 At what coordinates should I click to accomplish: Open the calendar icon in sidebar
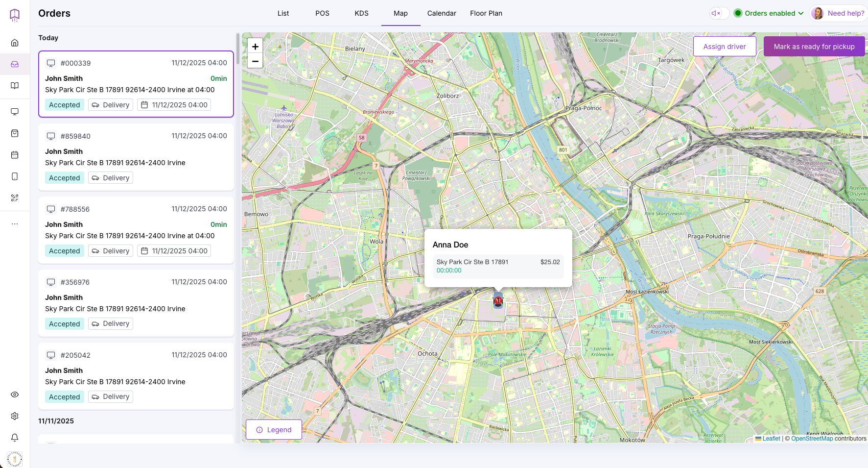coord(15,155)
